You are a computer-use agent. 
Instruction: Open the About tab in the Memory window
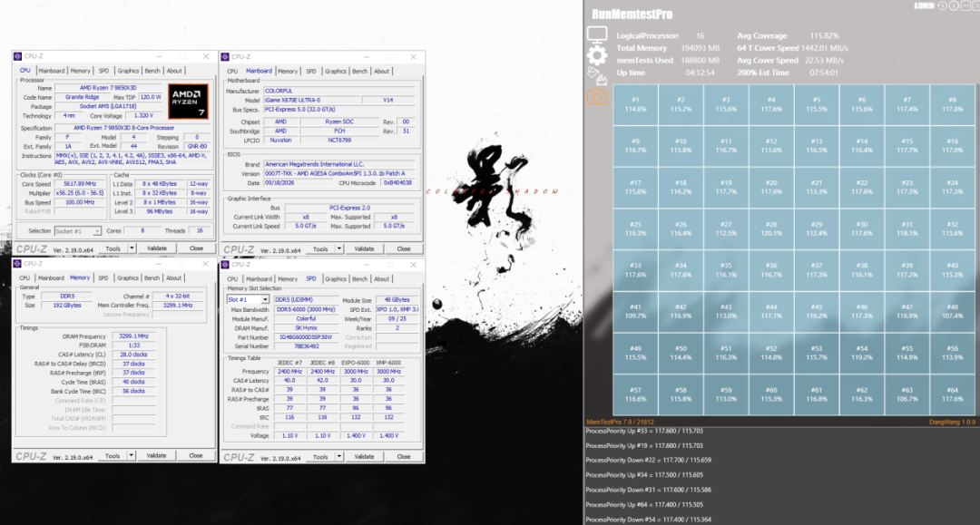(173, 277)
